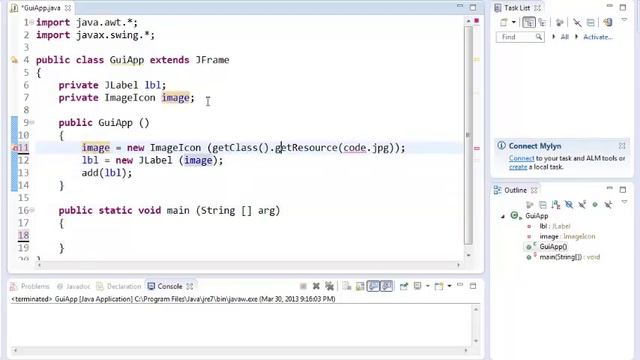Toggle Hide Non-Public Members in Outline

(595, 204)
